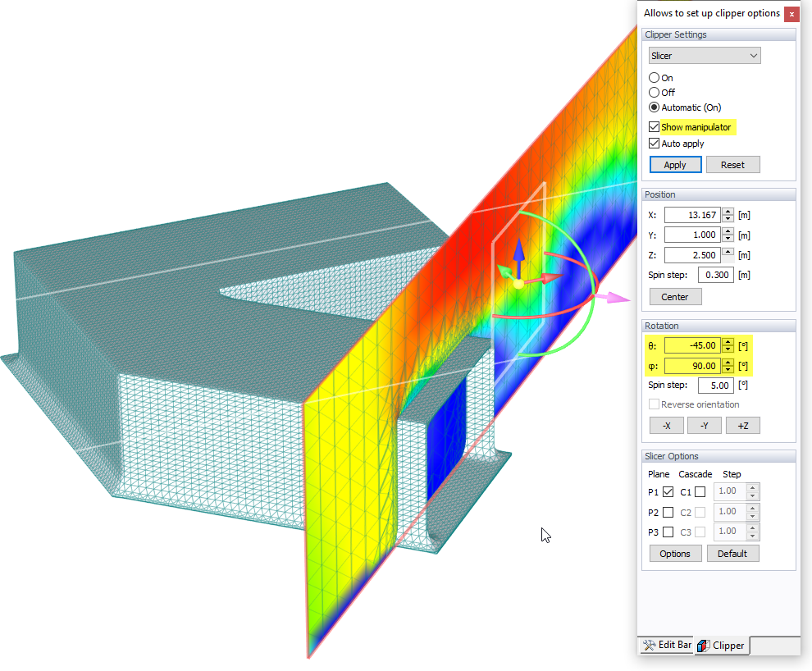Click inside the rotation Spin step field
Screen dimensions: 812x671
(715, 385)
